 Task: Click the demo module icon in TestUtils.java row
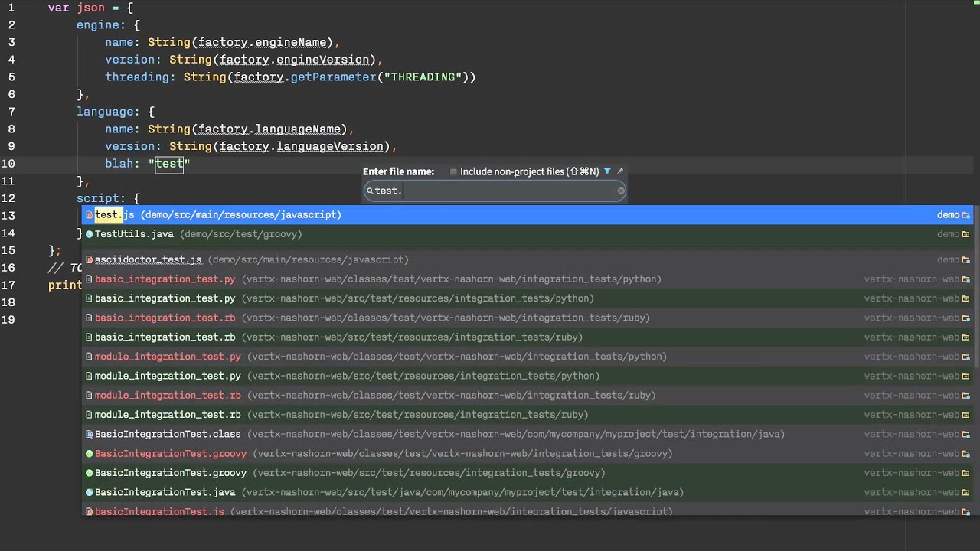tap(966, 234)
